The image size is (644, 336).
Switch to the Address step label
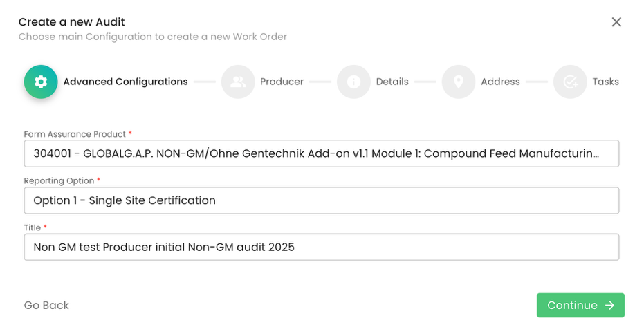500,82
